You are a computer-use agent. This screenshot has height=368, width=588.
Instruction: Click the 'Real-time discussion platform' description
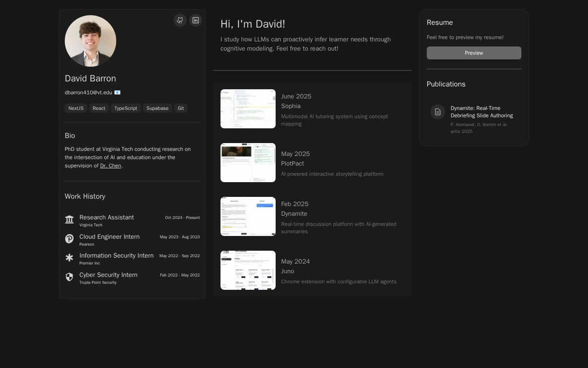pos(339,228)
